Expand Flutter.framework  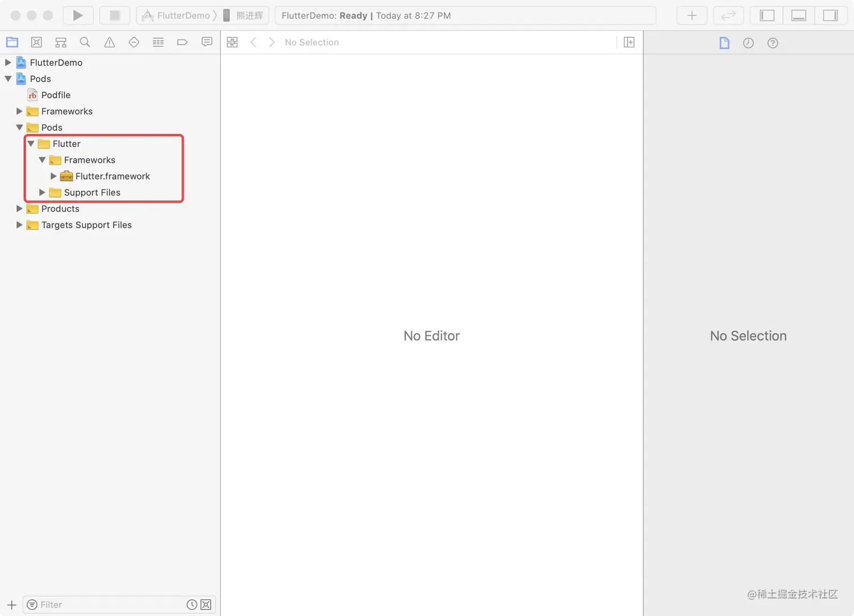coord(54,176)
